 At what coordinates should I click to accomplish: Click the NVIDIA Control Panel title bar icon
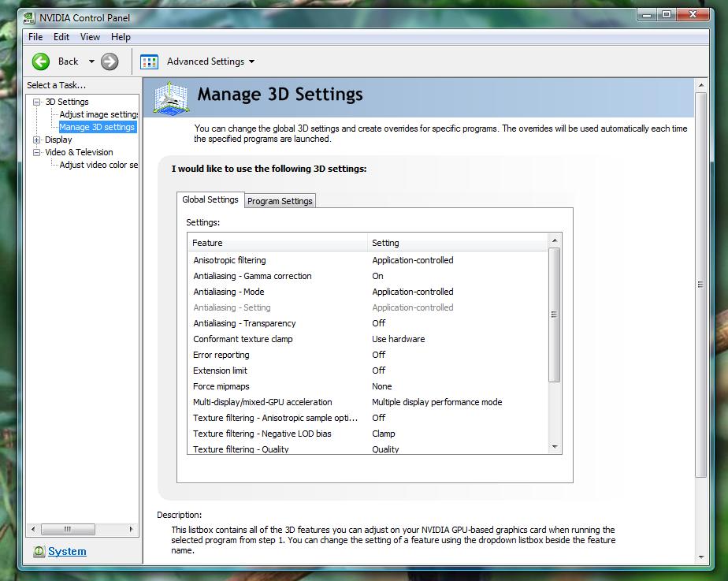(29, 18)
